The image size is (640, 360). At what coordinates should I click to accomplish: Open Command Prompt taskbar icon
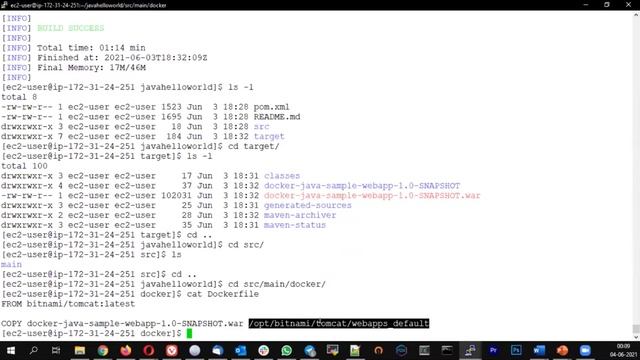click(447, 350)
